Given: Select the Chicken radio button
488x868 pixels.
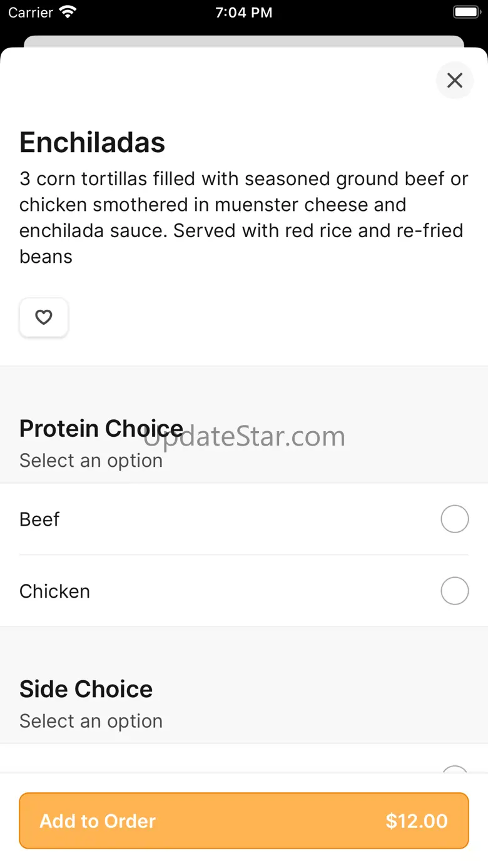Looking at the screenshot, I should click(x=455, y=591).
